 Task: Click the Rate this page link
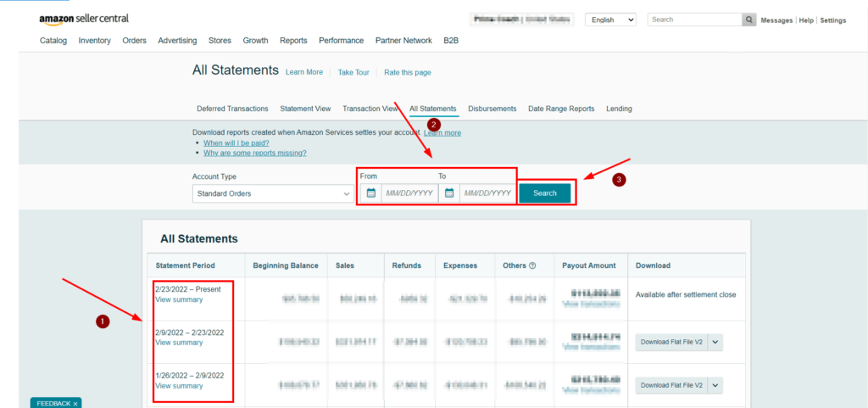click(408, 72)
